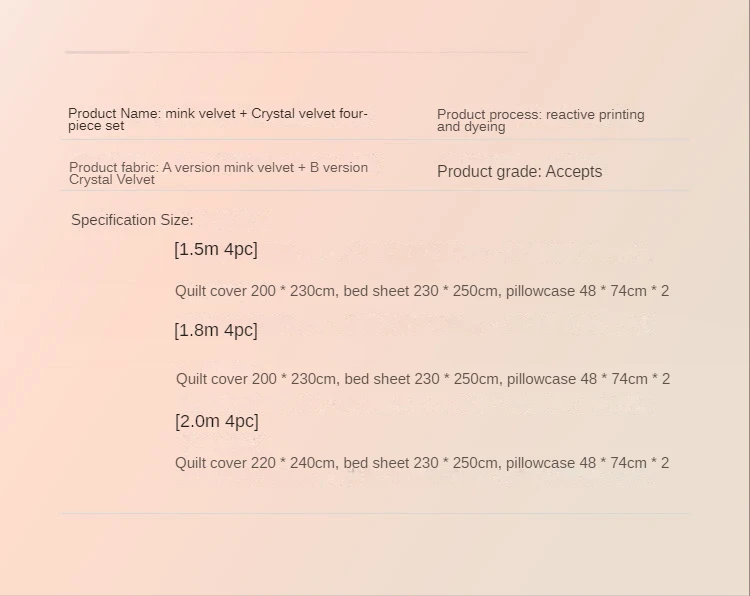The width and height of the screenshot is (750, 596).
Task: Click the quilt cover sizes under 1.8m
Action: pyautogui.click(x=423, y=379)
